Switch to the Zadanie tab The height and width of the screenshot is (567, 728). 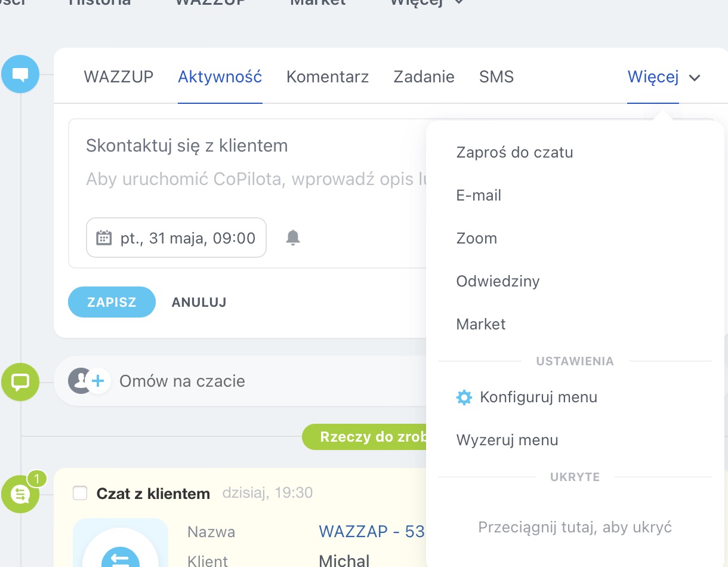tap(424, 77)
